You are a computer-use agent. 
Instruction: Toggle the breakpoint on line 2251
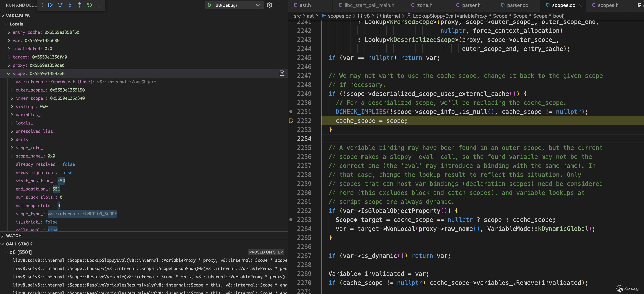tap(291, 112)
